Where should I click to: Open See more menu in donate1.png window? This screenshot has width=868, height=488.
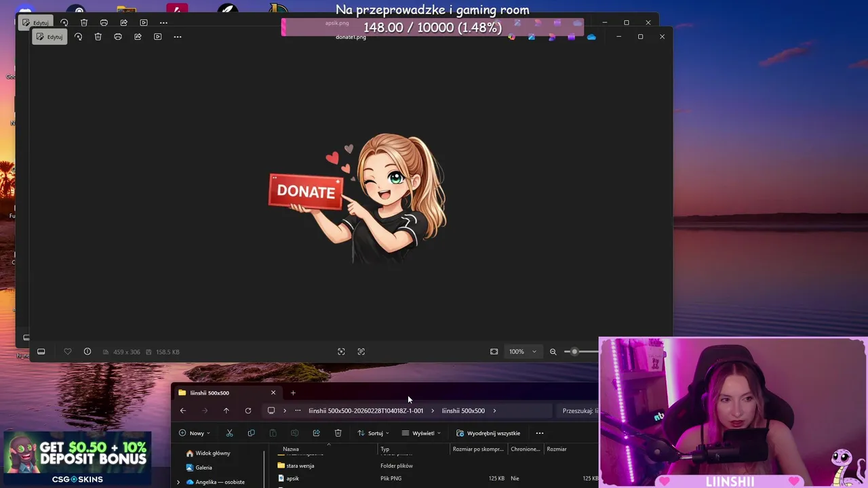[178, 37]
